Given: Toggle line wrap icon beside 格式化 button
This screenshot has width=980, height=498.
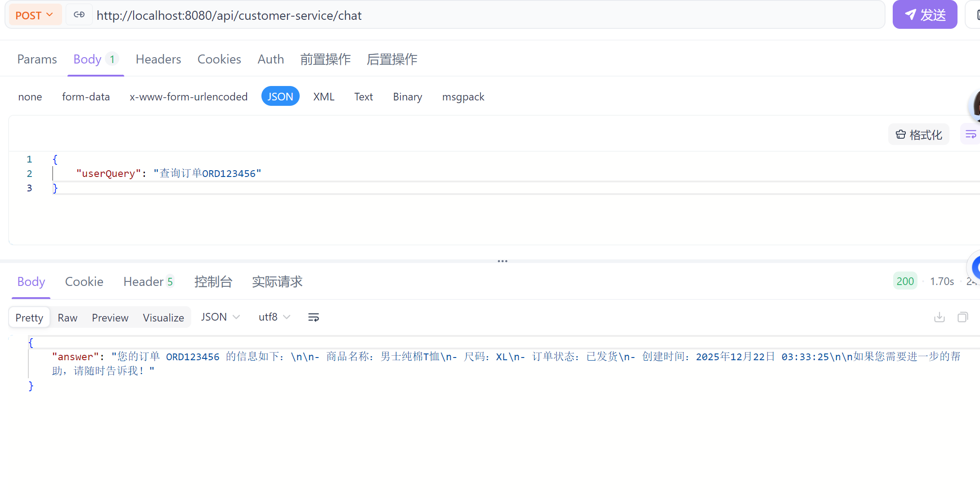Looking at the screenshot, I should (971, 134).
